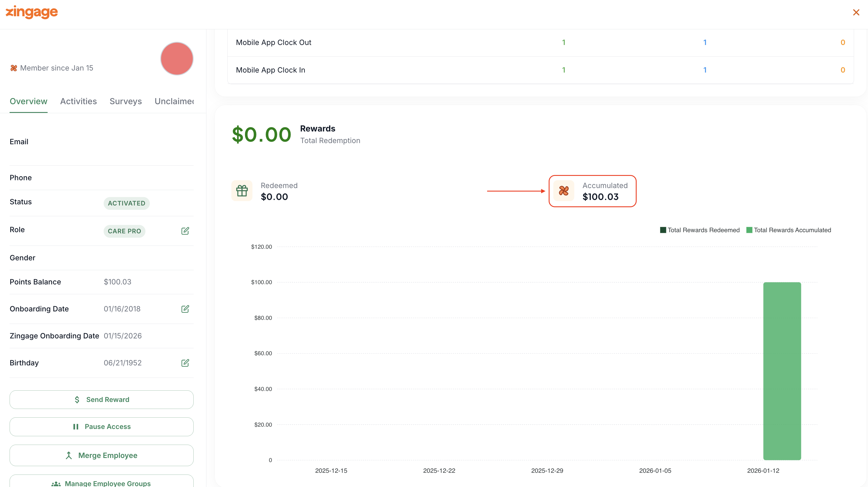Image resolution: width=868 pixels, height=487 pixels.
Task: Click the merge icon in Merge Employee
Action: [x=69, y=455]
